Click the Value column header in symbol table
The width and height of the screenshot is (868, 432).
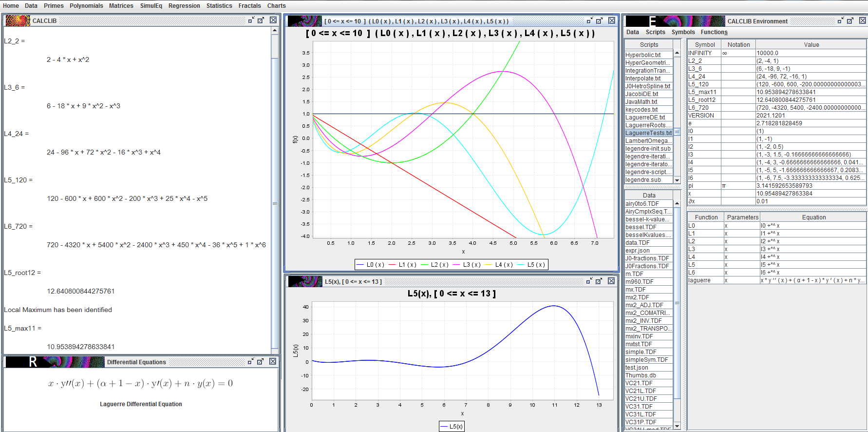click(811, 45)
